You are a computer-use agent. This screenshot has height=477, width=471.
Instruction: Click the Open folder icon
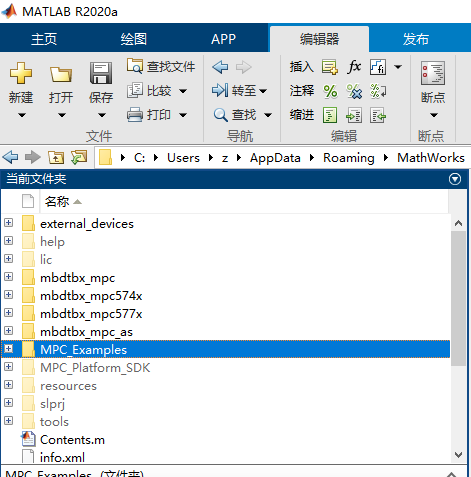[61, 74]
